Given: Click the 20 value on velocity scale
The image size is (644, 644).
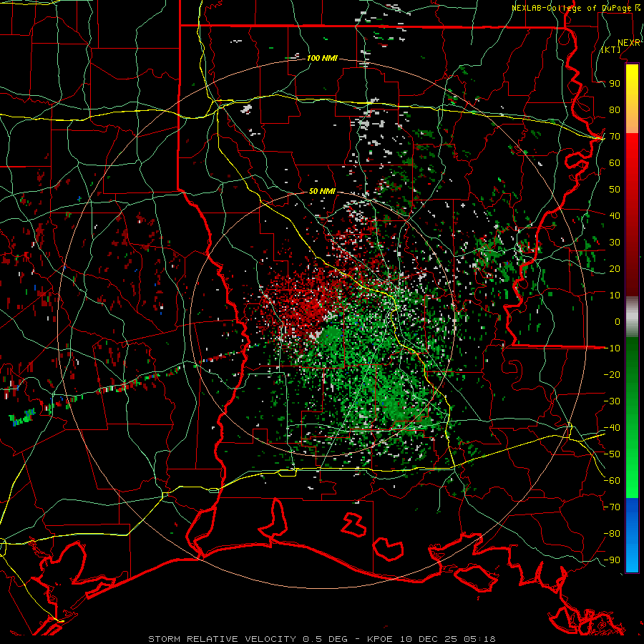Looking at the screenshot, I should pyautogui.click(x=615, y=269).
